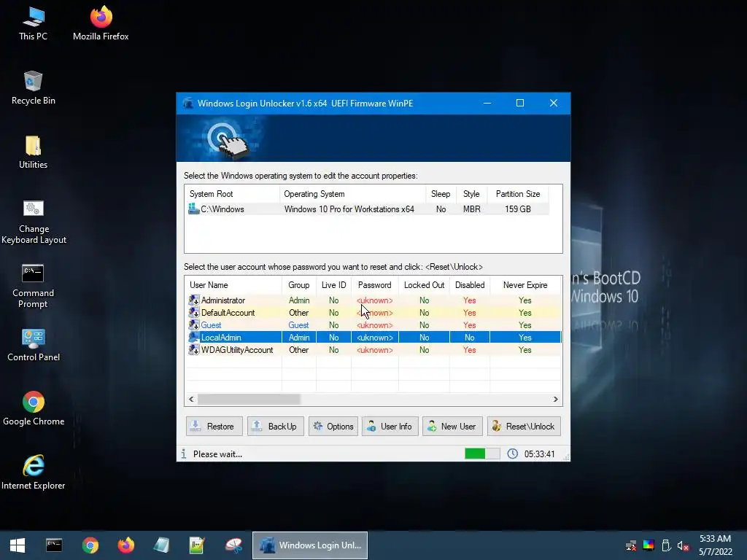
Task: Open Command Prompt desktop shortcut
Action: tap(34, 286)
